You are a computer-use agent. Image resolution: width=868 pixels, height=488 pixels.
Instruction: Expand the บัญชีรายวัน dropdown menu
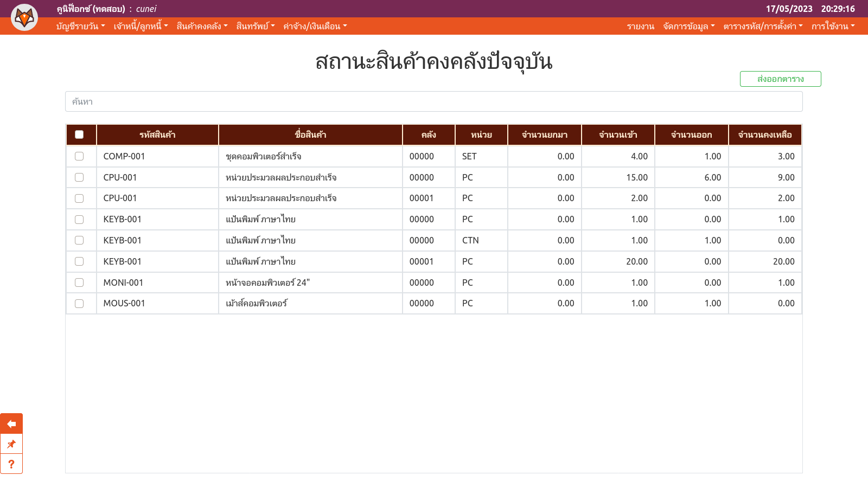pyautogui.click(x=80, y=26)
